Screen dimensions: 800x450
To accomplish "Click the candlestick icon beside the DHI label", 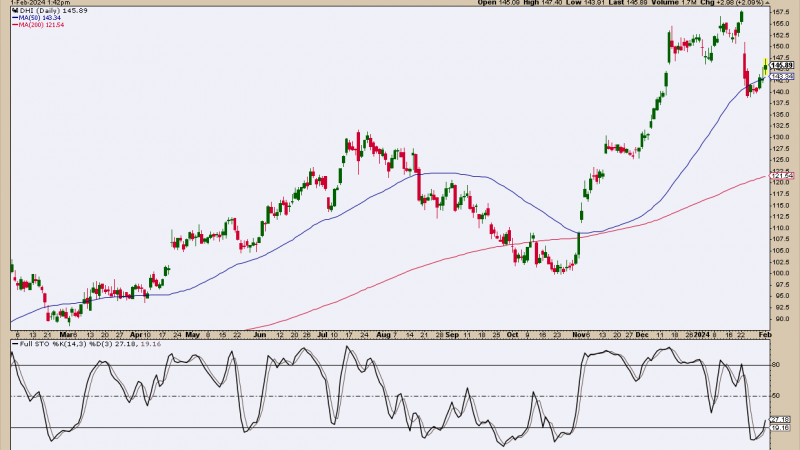I will [15, 10].
